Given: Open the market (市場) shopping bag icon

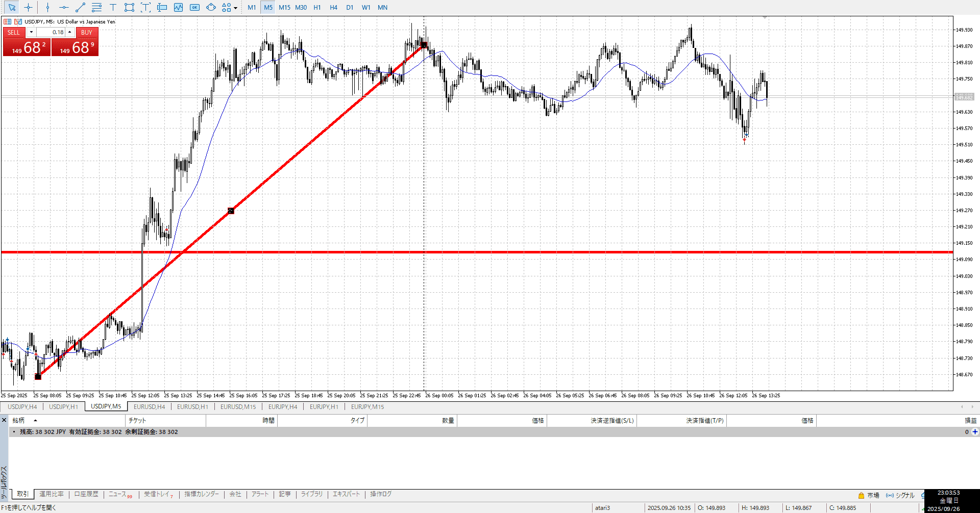Looking at the screenshot, I should 861,495.
